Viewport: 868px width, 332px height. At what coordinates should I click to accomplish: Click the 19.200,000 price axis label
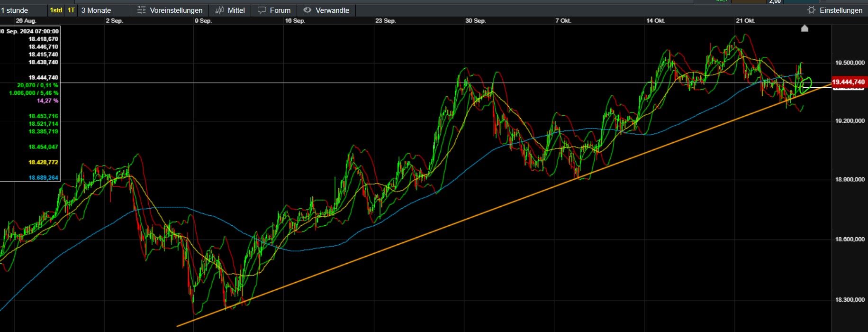click(x=850, y=121)
